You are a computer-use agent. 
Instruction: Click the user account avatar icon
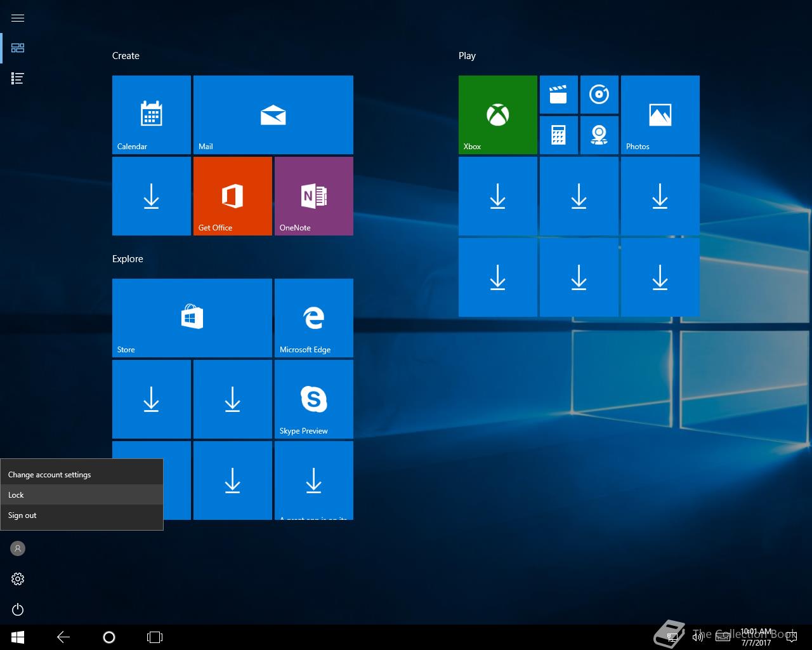[x=18, y=548]
